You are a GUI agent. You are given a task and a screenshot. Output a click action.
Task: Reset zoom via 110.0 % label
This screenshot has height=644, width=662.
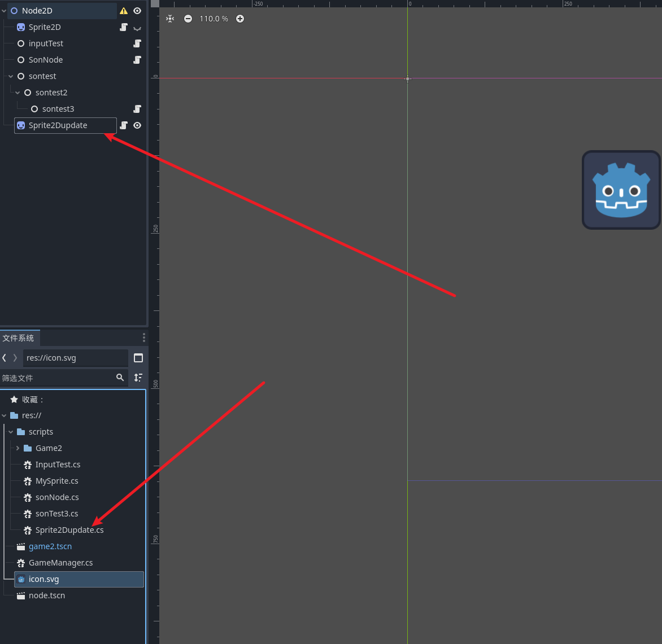(x=214, y=19)
